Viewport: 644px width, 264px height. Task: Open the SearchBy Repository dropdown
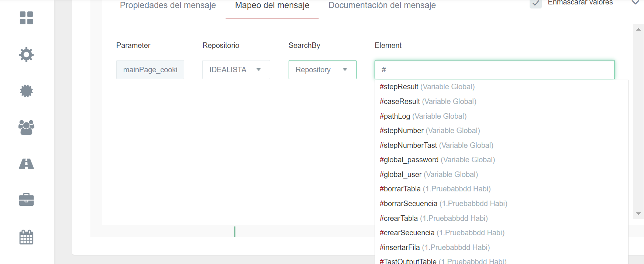[x=322, y=70]
